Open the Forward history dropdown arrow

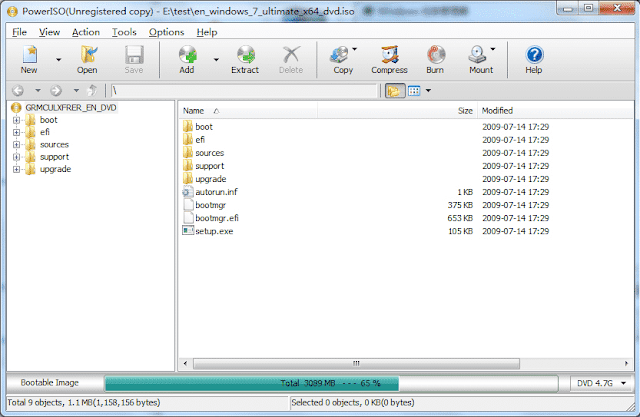[76, 90]
